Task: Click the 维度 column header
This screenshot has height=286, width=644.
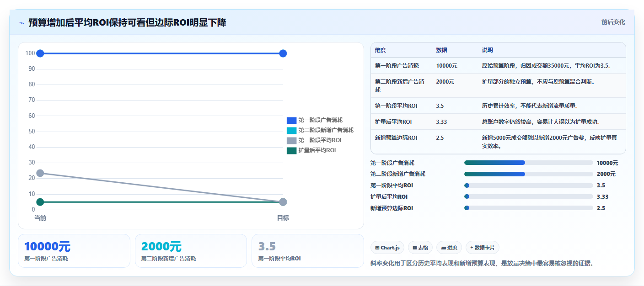Action: click(381, 50)
